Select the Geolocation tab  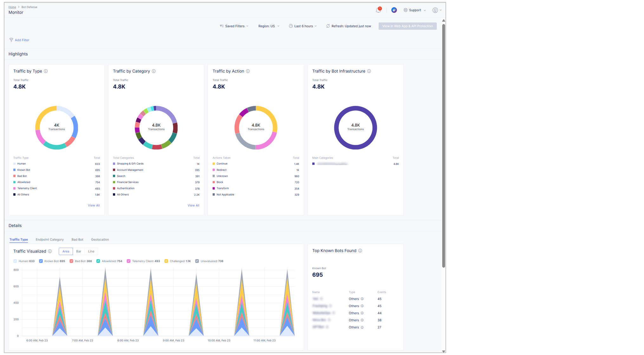100,239
